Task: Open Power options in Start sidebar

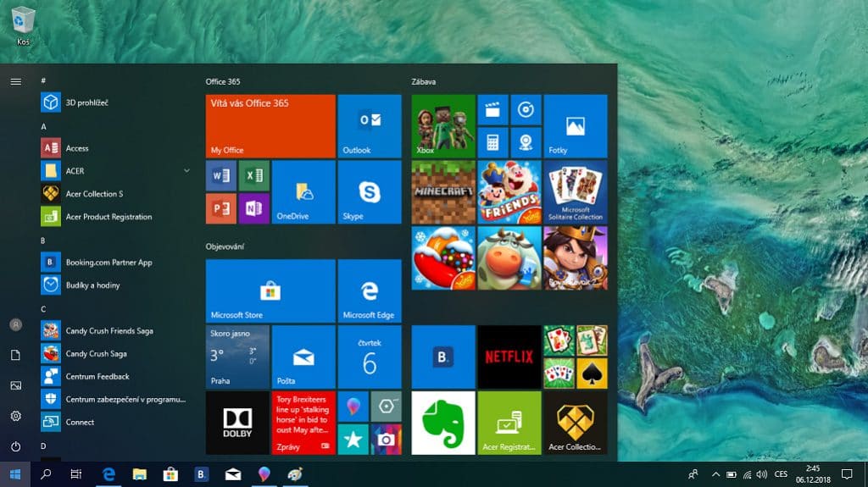Action: point(15,446)
